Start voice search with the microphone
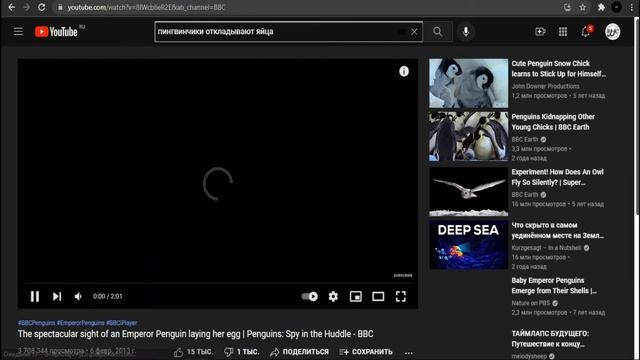The width and height of the screenshot is (640, 360). tap(466, 31)
